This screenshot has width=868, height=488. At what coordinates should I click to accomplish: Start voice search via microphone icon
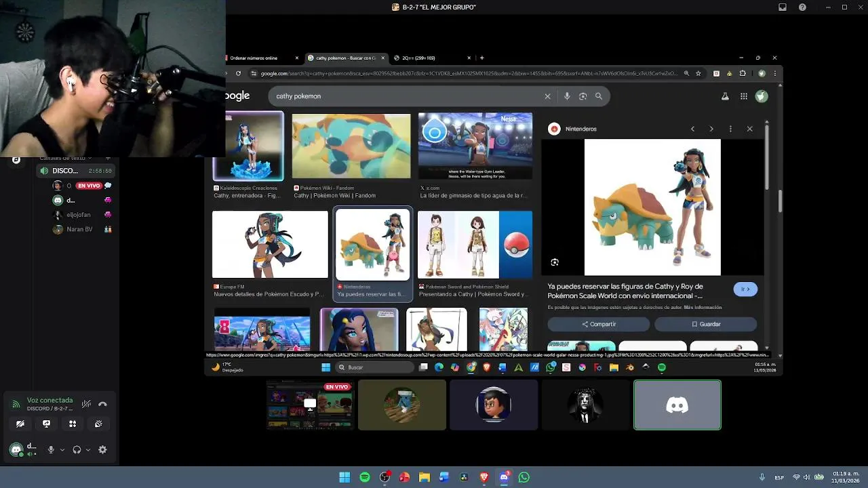click(567, 96)
